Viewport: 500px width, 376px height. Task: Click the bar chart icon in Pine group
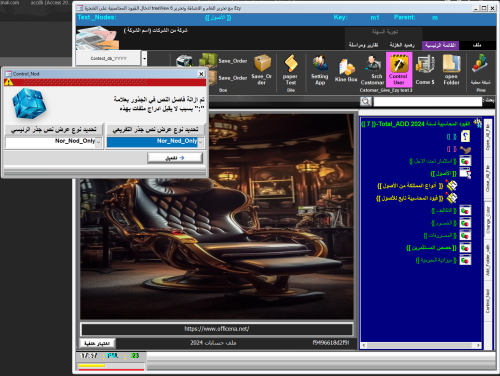click(480, 63)
